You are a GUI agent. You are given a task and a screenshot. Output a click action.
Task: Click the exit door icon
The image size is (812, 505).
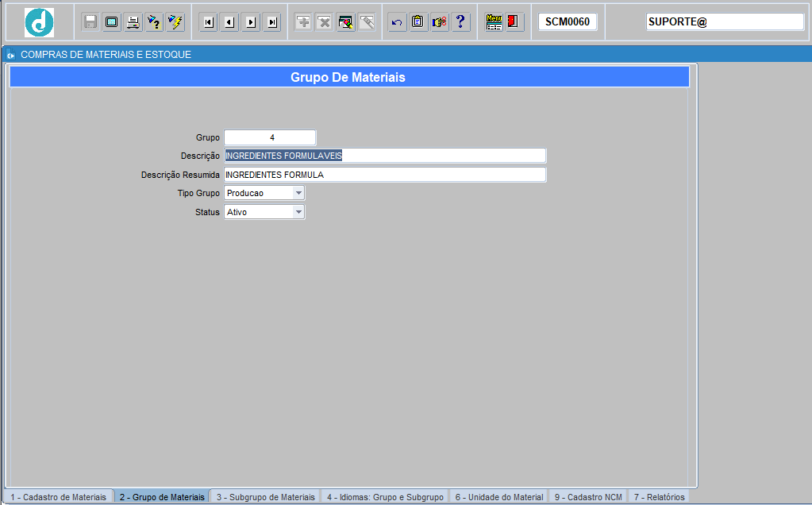[515, 22]
